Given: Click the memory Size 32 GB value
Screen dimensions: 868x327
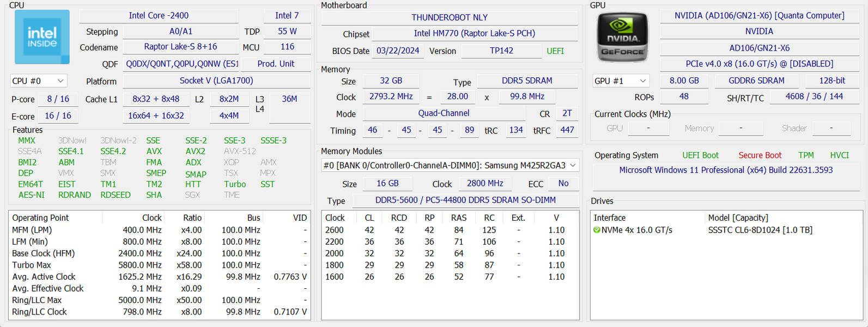Looking at the screenshot, I should click(x=391, y=81).
